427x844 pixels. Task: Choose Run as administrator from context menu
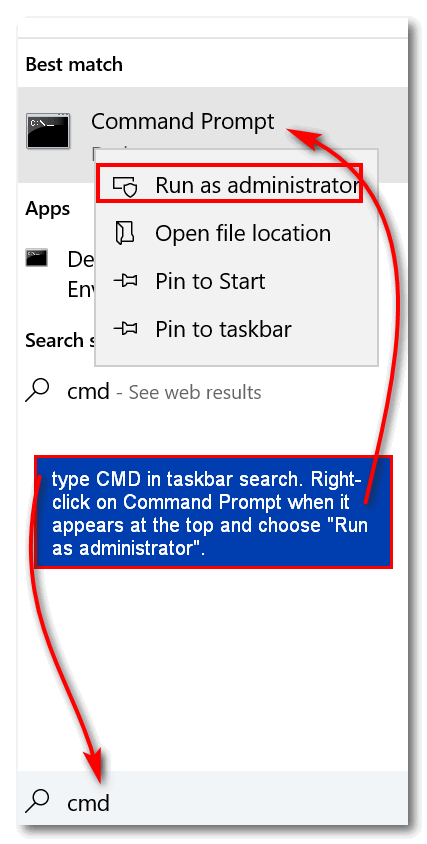click(x=229, y=185)
